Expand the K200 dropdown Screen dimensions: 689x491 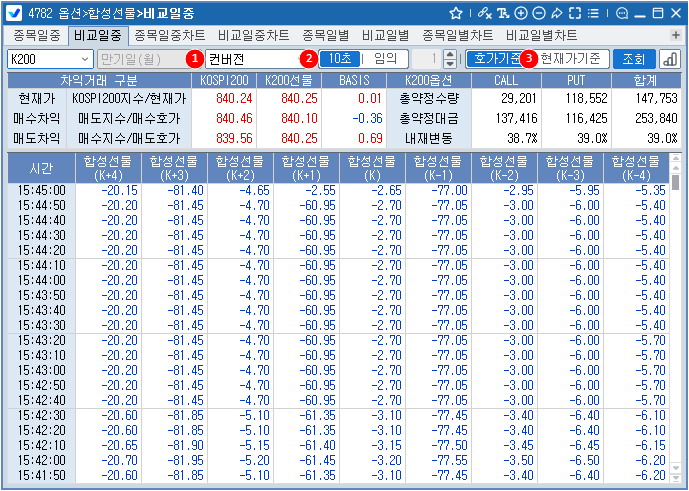[83, 58]
